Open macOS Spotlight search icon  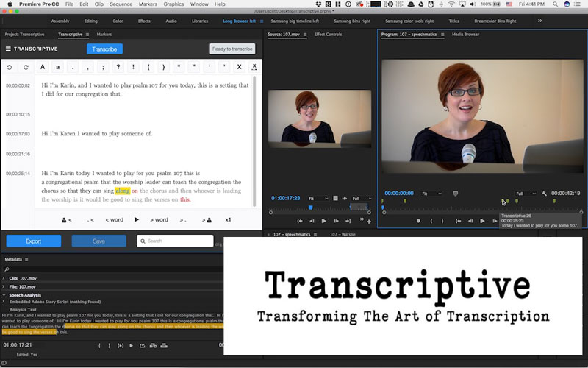tap(555, 4)
